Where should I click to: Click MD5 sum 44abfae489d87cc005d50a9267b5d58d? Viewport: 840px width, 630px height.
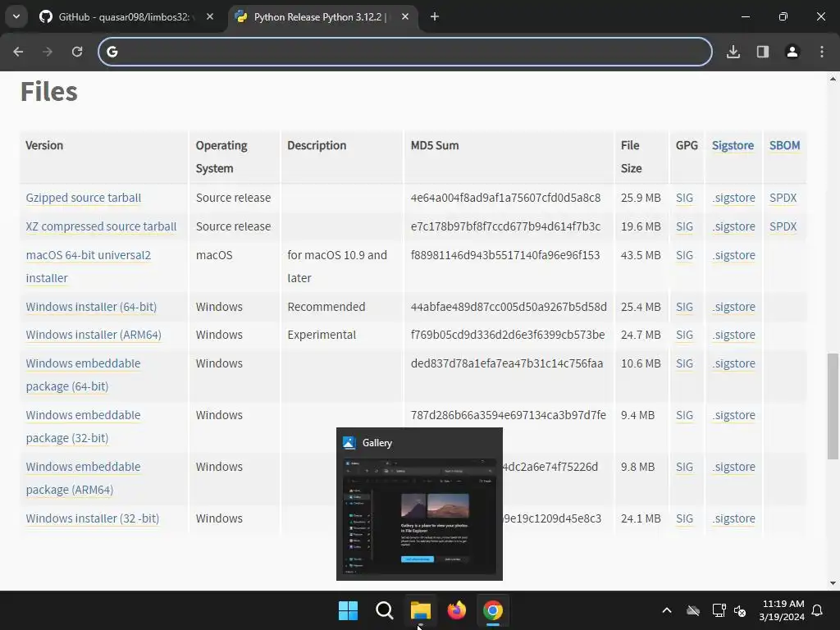(509, 307)
